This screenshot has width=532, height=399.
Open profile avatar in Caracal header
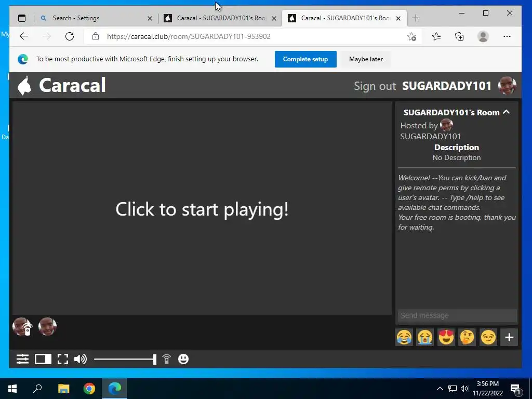(x=507, y=86)
